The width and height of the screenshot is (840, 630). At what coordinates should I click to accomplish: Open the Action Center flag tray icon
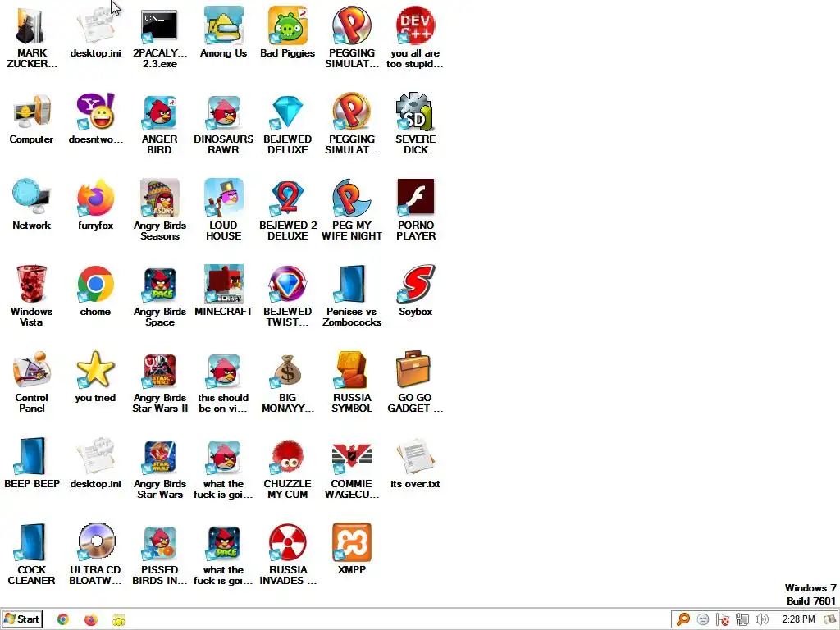point(722,620)
